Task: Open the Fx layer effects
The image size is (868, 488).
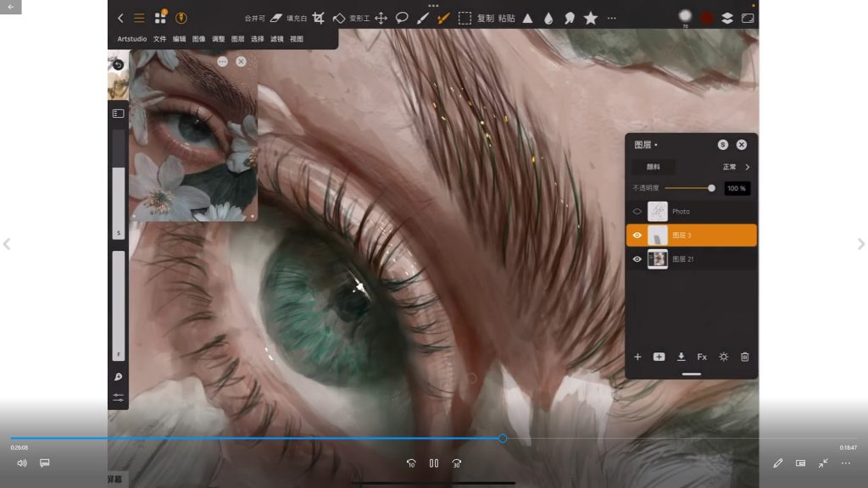Action: click(x=702, y=357)
